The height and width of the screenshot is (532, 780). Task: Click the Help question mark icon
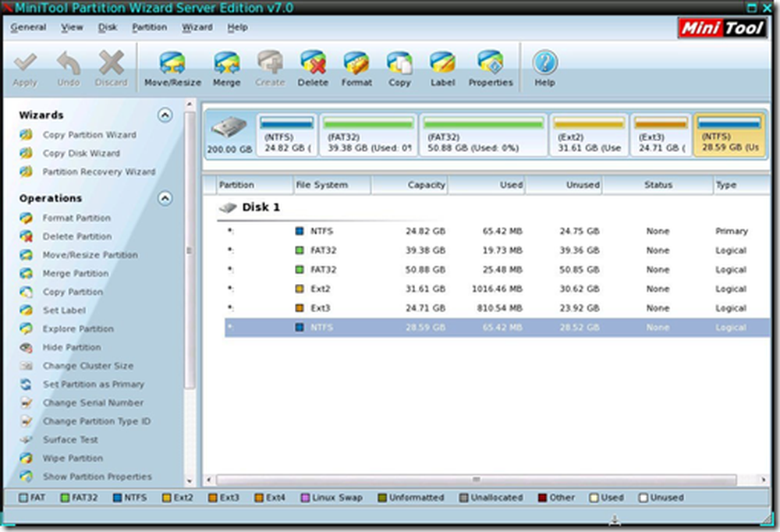544,62
